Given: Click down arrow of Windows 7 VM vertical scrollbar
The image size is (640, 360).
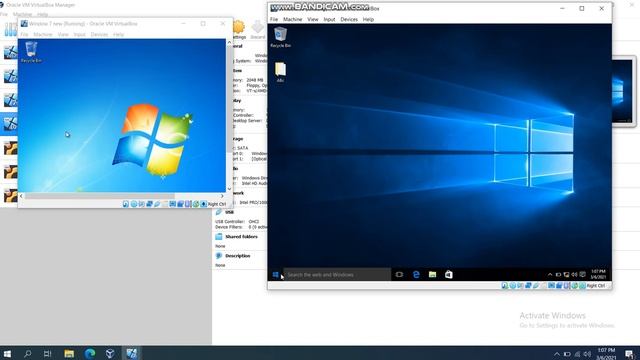Looking at the screenshot, I should tap(229, 189).
